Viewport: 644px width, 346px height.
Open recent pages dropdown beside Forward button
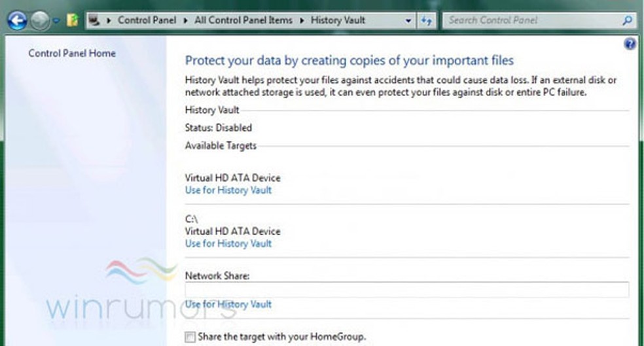[57, 20]
